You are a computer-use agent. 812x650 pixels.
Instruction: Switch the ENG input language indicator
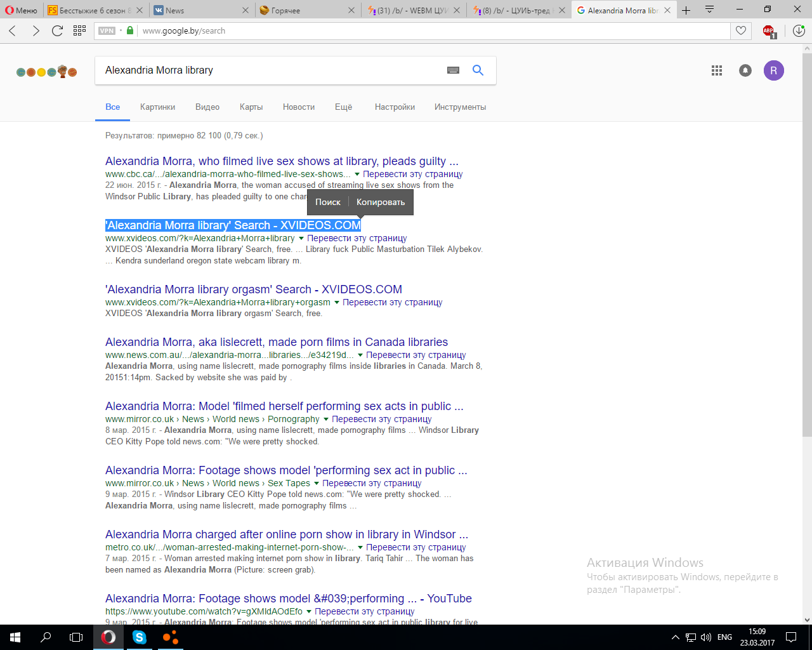click(724, 637)
